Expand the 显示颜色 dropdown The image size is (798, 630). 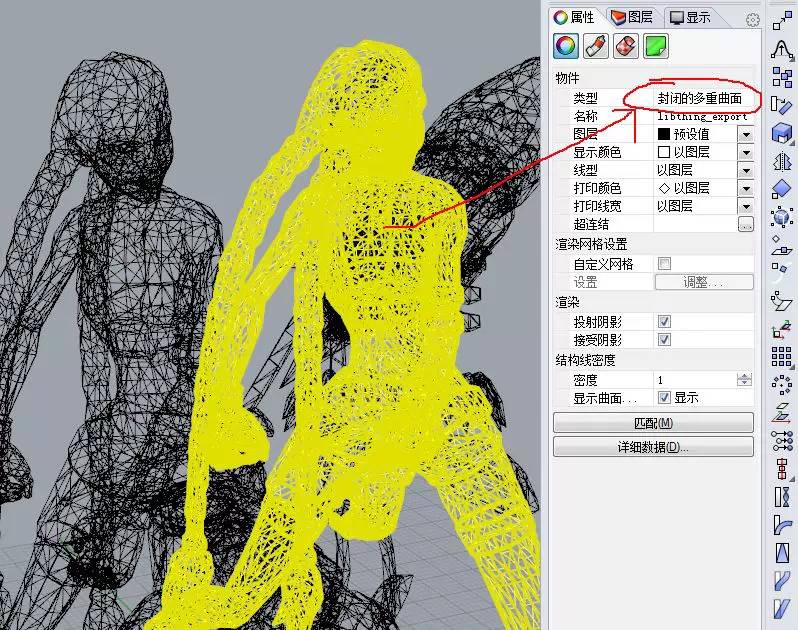tap(745, 152)
